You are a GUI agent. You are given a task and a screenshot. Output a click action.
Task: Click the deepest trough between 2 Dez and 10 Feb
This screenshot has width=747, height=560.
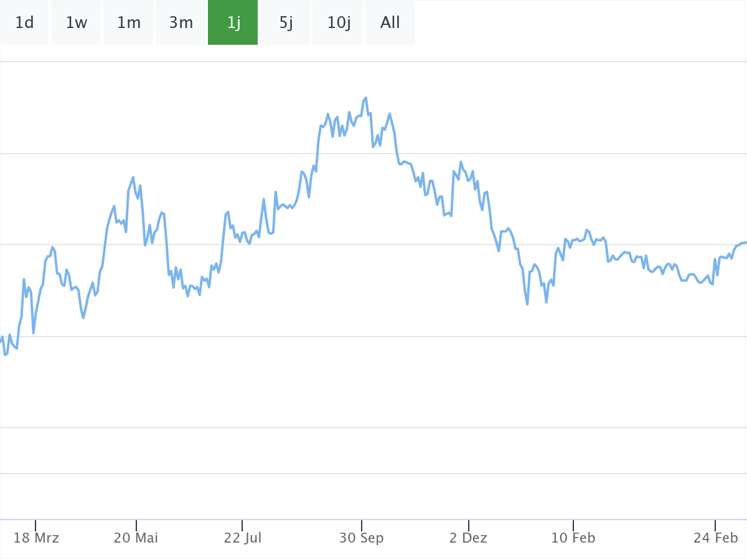[x=527, y=304]
